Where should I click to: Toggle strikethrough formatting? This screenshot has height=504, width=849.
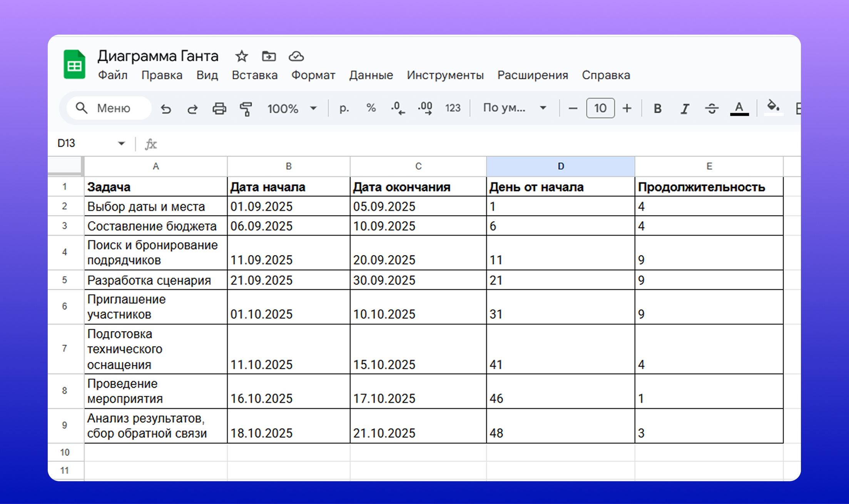coord(712,108)
